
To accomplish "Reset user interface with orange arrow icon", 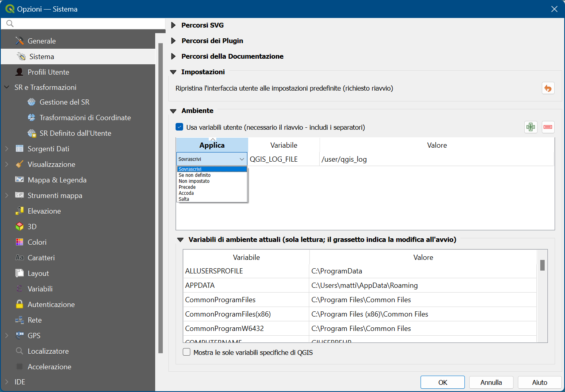I will coord(548,88).
